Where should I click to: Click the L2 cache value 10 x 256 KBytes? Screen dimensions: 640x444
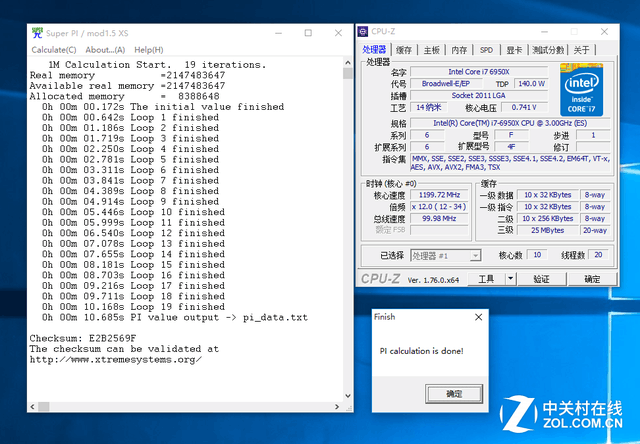[547, 219]
